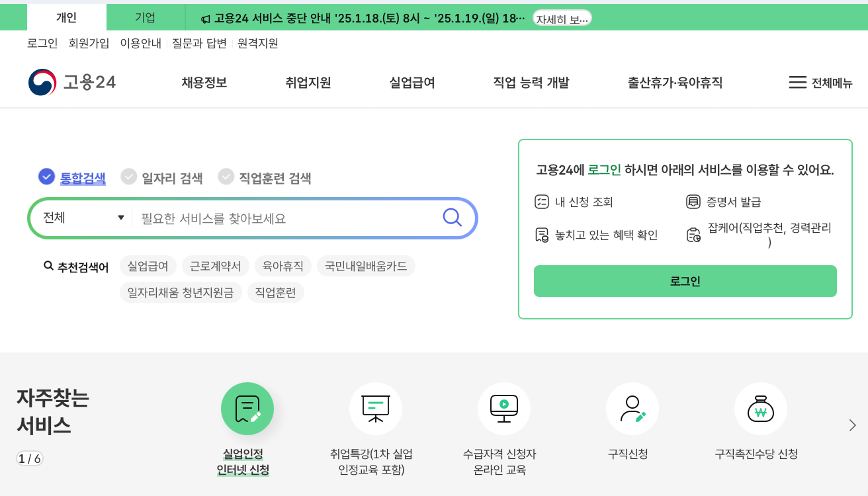Click the 고용24 government logo
This screenshot has width=868, height=496.
point(72,82)
